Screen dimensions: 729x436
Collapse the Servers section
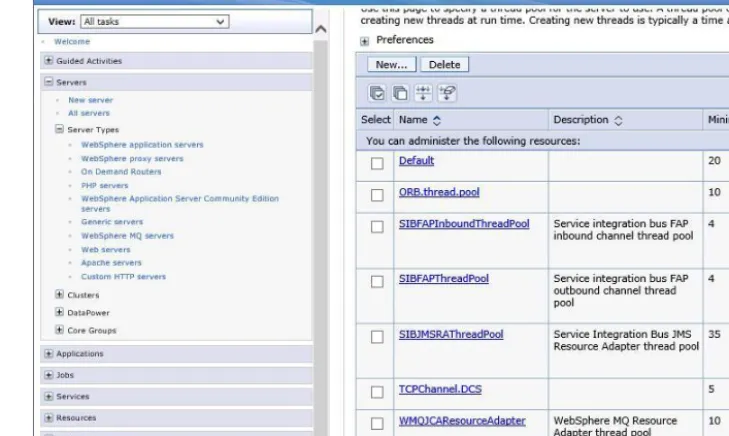48,82
